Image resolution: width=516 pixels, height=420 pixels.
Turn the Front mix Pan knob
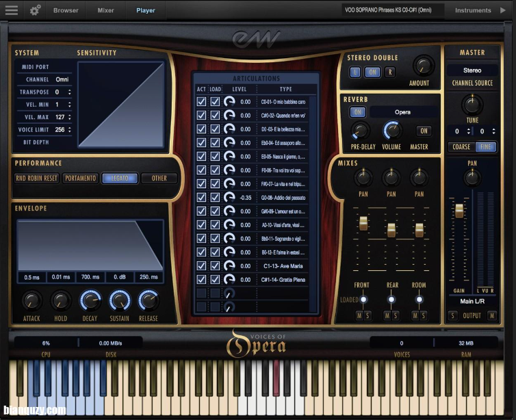click(363, 178)
